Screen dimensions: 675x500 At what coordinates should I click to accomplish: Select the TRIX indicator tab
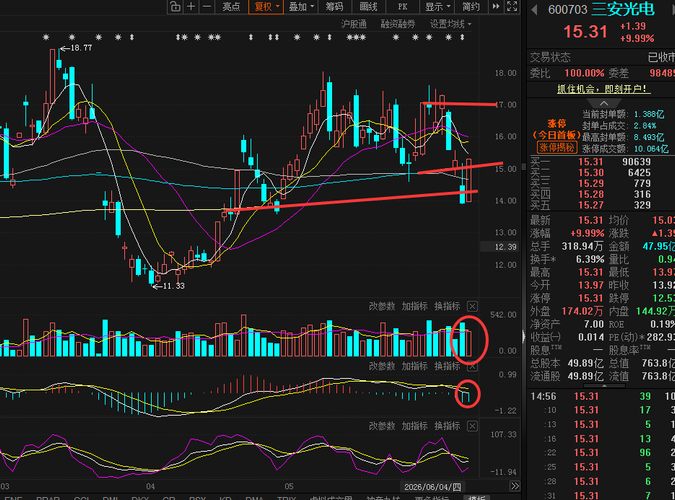tap(286, 498)
